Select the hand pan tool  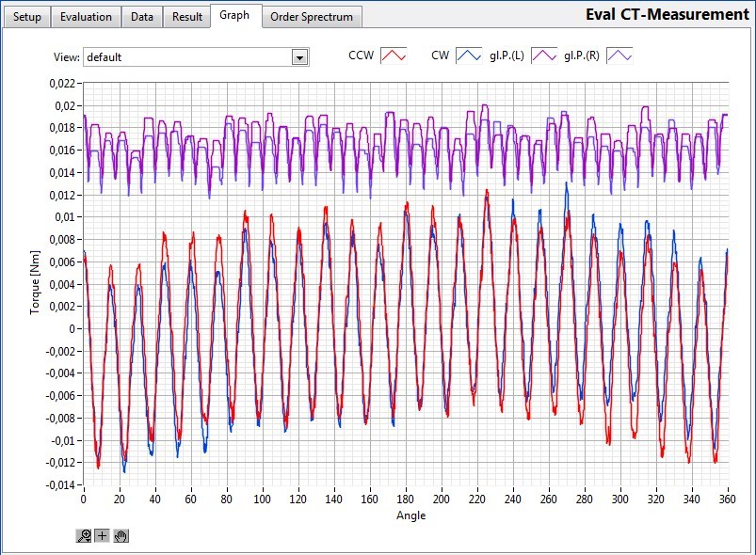pyautogui.click(x=120, y=535)
